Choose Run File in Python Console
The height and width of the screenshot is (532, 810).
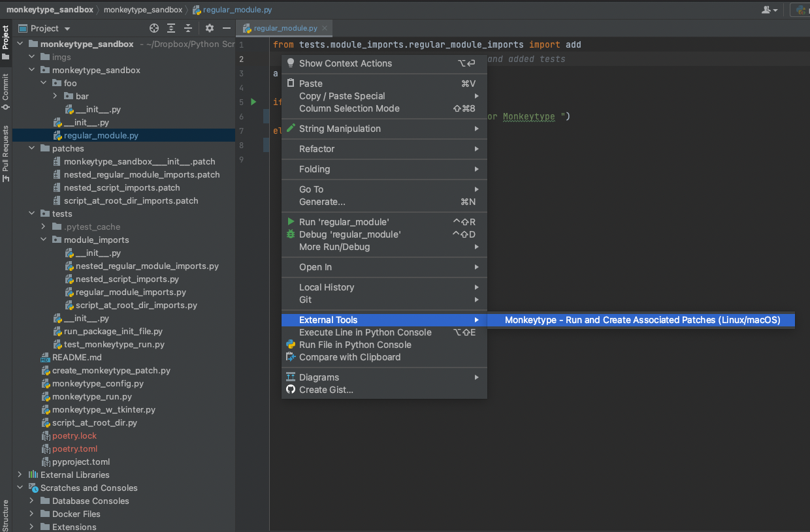coord(384,345)
